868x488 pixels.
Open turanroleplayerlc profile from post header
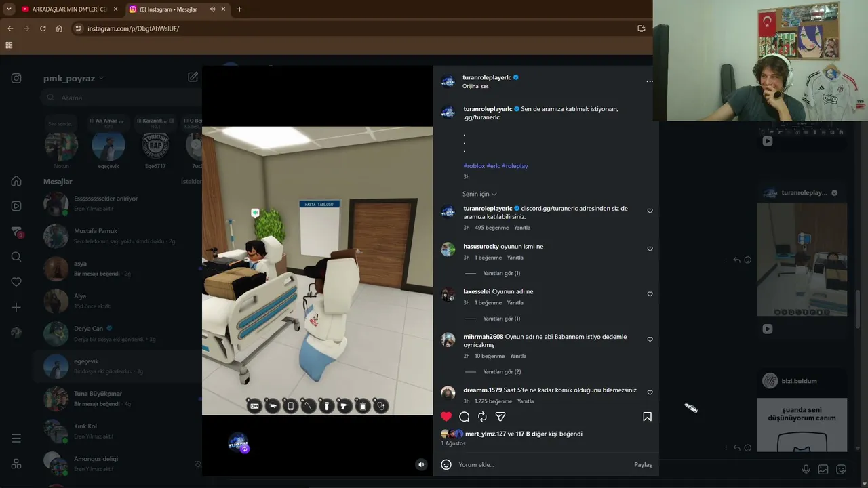[x=487, y=77]
